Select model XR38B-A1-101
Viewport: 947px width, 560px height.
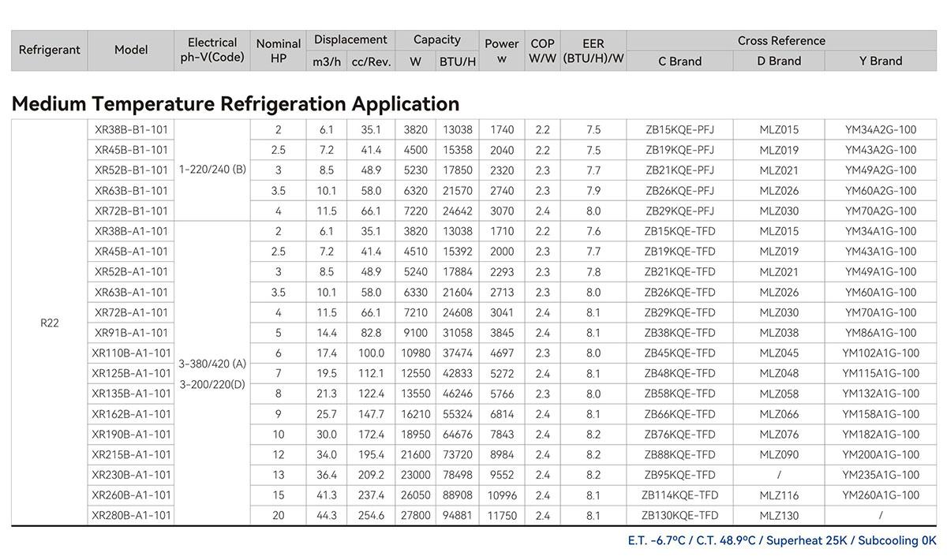(131, 231)
